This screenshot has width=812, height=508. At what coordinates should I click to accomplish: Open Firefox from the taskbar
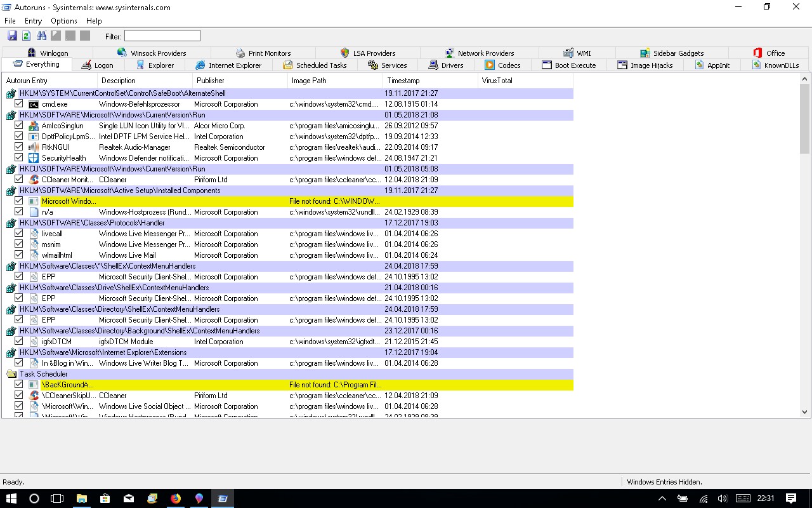click(x=176, y=498)
